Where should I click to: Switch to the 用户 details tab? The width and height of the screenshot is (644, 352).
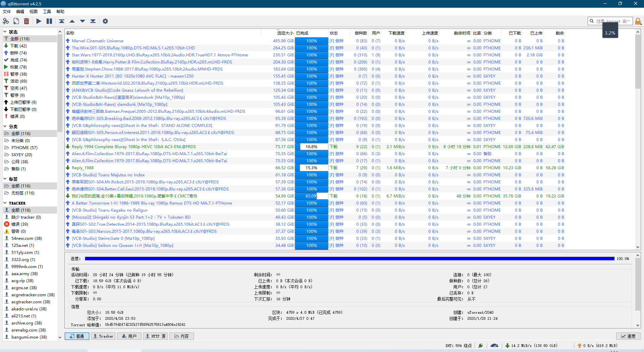(129, 336)
